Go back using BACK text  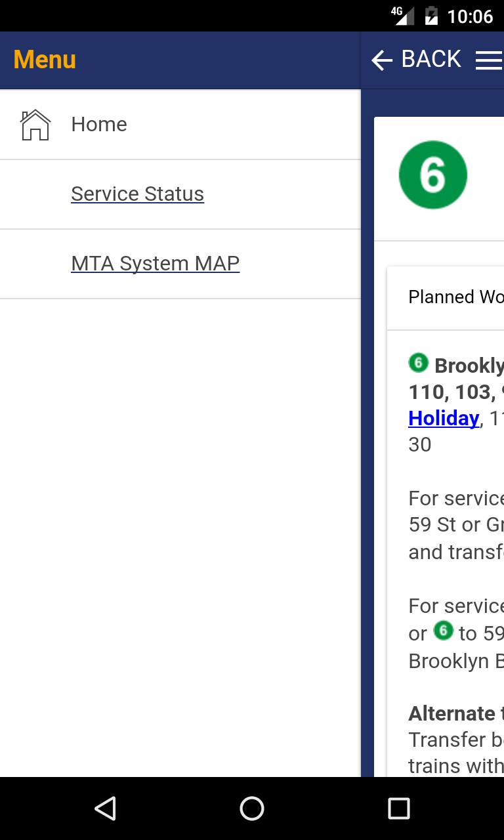pos(431,60)
